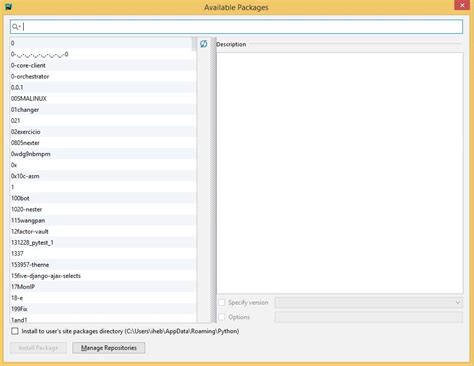Click the package list scrollbar thumb
This screenshot has height=366, width=474.
point(194,44)
